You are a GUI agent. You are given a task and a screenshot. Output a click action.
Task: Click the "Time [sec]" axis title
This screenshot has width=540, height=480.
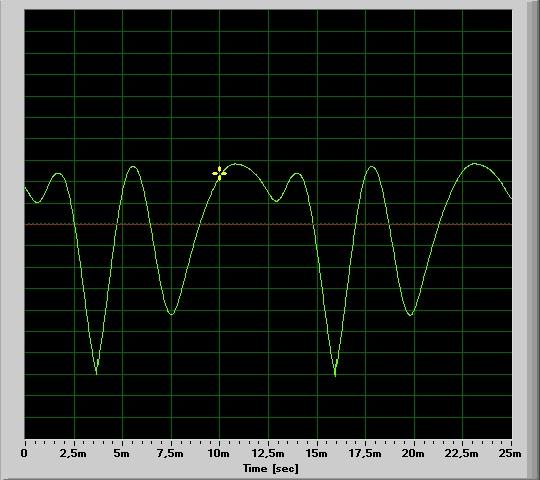pyautogui.click(x=271, y=468)
